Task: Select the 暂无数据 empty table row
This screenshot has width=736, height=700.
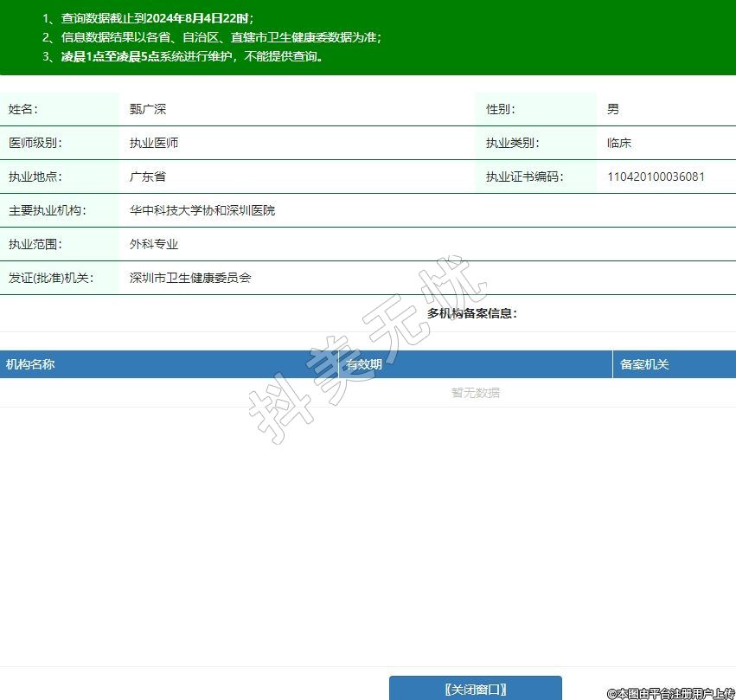Action: 475,393
